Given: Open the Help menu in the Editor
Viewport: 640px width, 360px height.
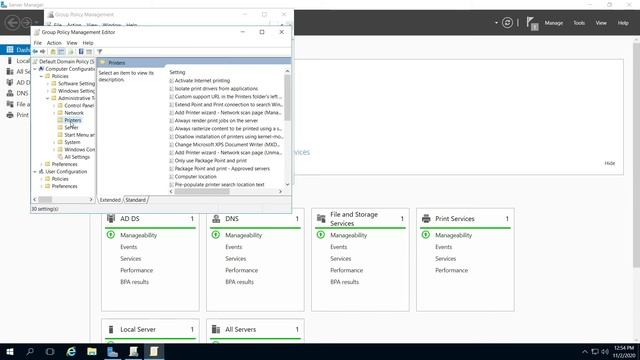Looking at the screenshot, I should coord(88,43).
